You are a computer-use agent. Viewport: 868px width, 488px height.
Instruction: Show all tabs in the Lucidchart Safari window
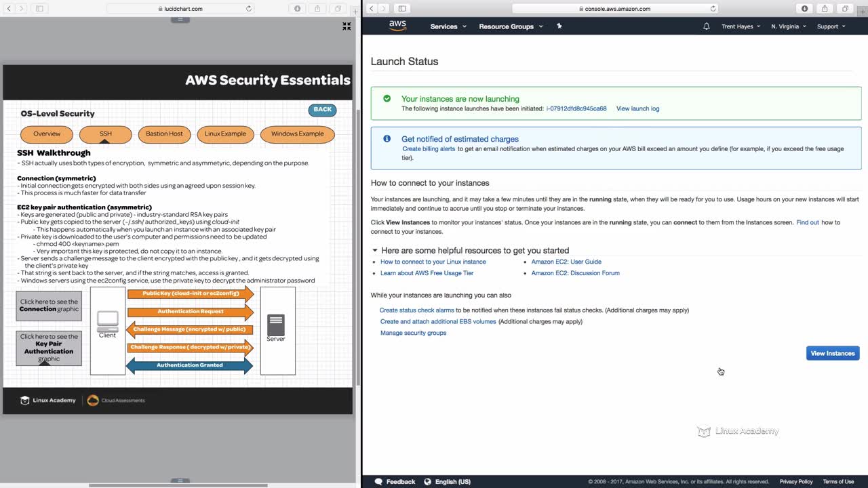338,9
